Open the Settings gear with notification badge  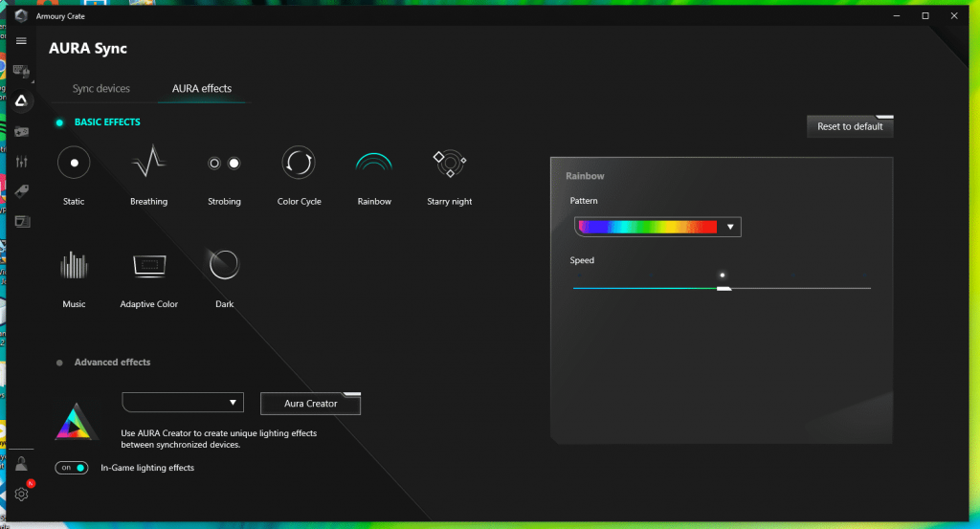[21, 494]
